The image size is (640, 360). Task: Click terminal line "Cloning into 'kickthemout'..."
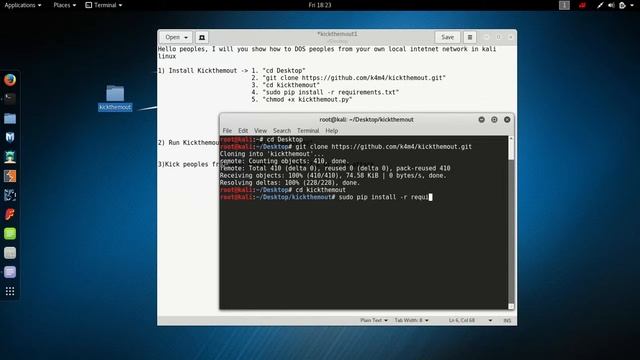click(272, 154)
